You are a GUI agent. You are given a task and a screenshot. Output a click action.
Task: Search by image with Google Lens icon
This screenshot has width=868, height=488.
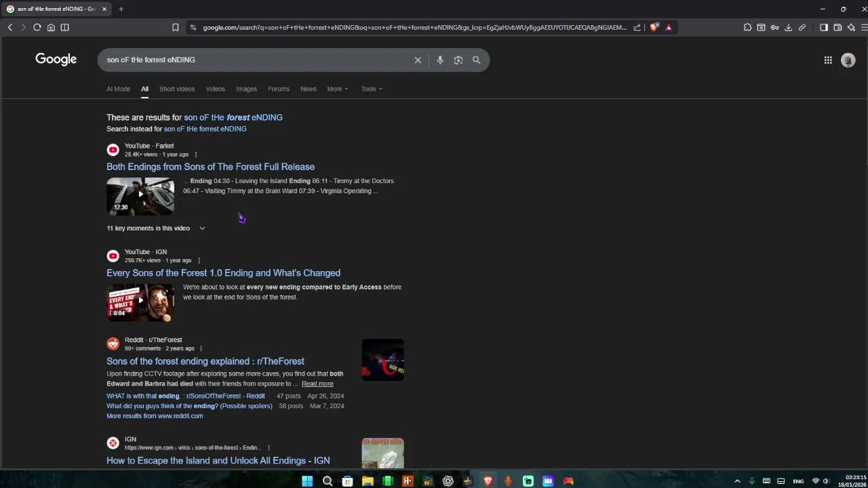pyautogui.click(x=458, y=60)
